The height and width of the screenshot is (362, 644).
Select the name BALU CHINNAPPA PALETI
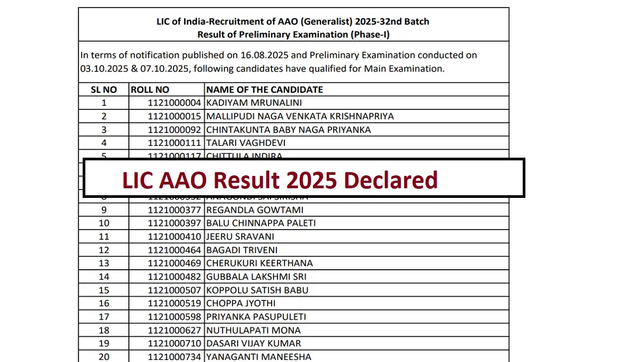tap(261, 223)
